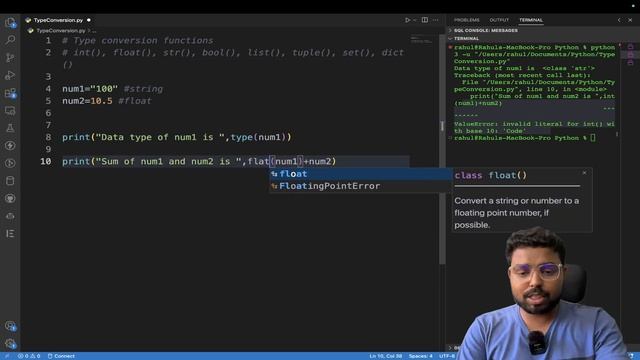This screenshot has width=640, height=360.
Task: Open the Run and Debug view
Action: (10, 75)
